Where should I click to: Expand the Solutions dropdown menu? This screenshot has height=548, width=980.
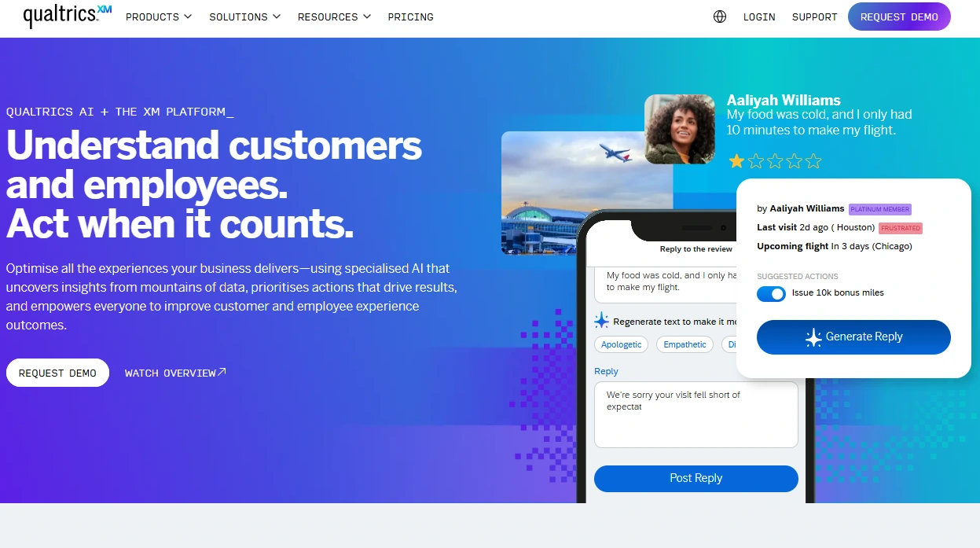tap(245, 17)
